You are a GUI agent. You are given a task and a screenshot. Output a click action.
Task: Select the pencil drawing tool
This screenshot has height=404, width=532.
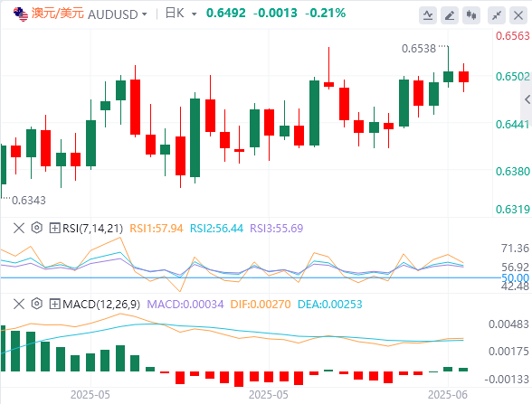click(450, 15)
